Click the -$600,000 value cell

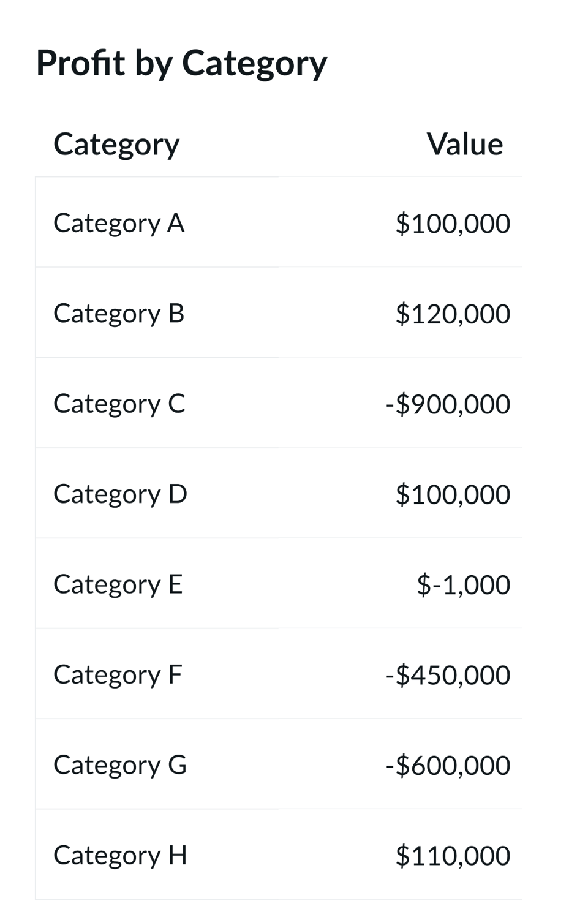pos(448,765)
